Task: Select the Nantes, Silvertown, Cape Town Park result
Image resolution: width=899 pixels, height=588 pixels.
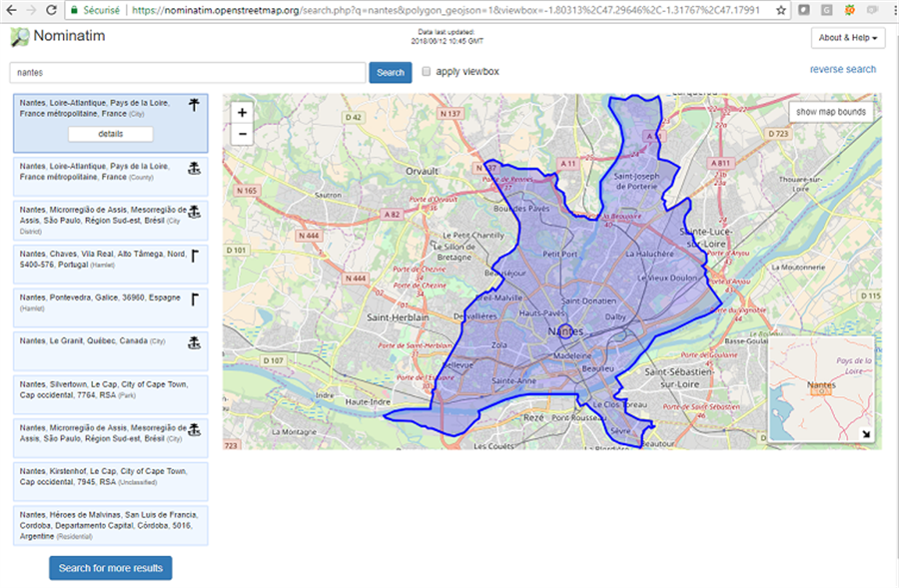Action: (111, 395)
